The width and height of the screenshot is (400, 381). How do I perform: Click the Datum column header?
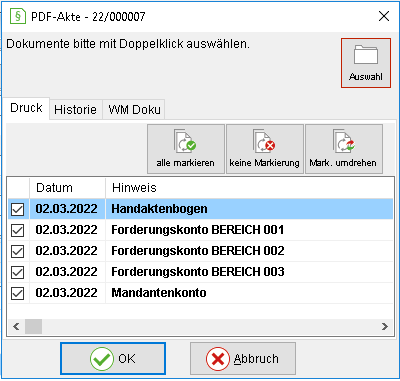pos(68,188)
